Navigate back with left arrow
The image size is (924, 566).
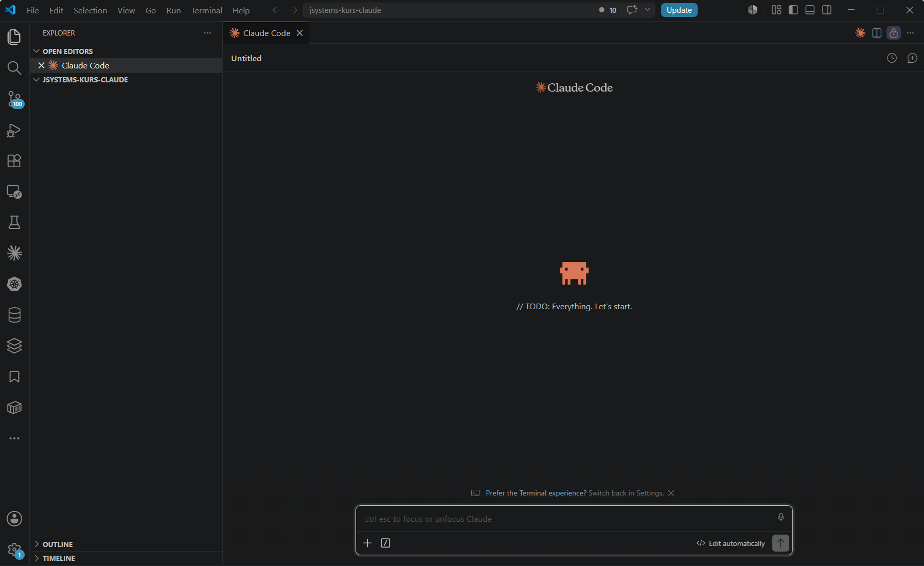click(276, 10)
